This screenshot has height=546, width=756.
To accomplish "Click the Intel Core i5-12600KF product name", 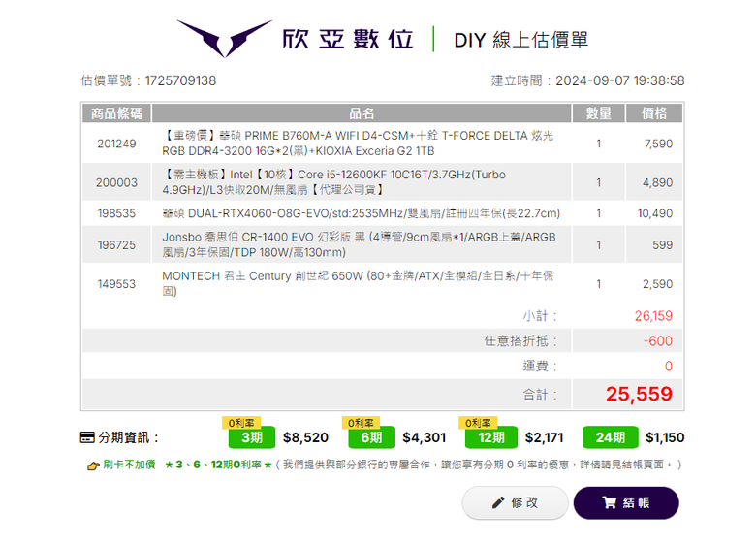I will coord(334,182).
